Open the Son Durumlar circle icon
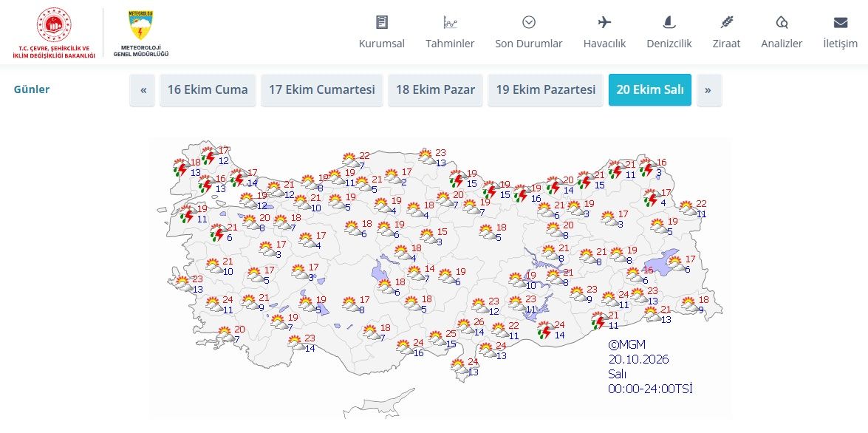This screenshot has width=868, height=433. click(529, 22)
